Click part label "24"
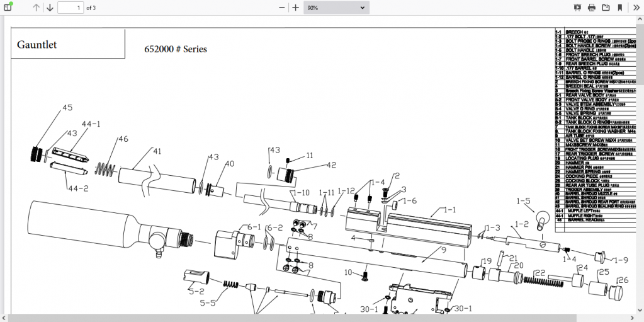 pyautogui.click(x=583, y=268)
